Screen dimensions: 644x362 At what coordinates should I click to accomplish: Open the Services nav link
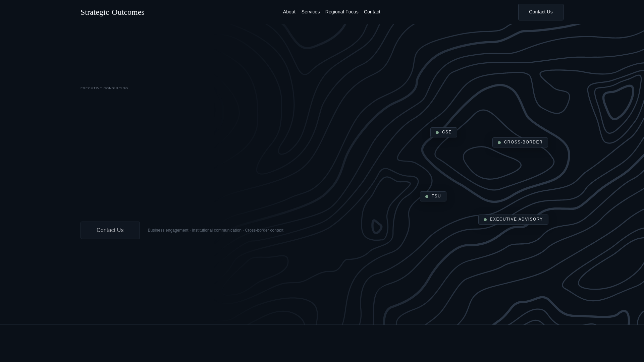tap(311, 12)
